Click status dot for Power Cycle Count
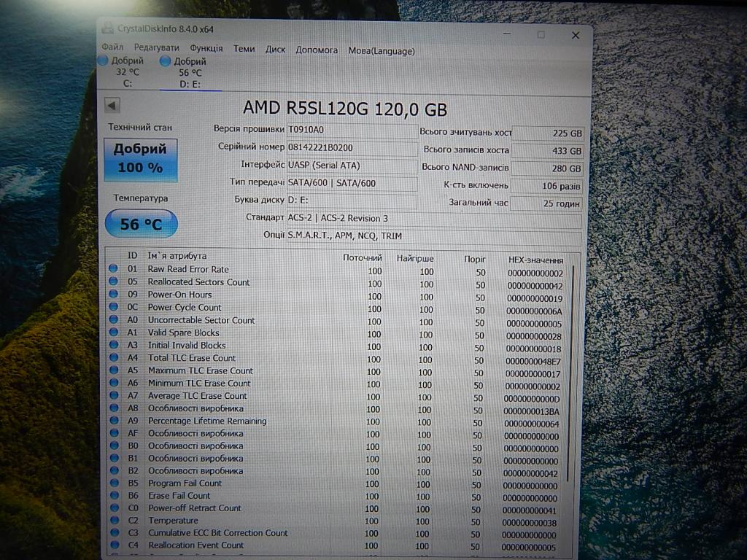The image size is (747, 560). coord(113,307)
